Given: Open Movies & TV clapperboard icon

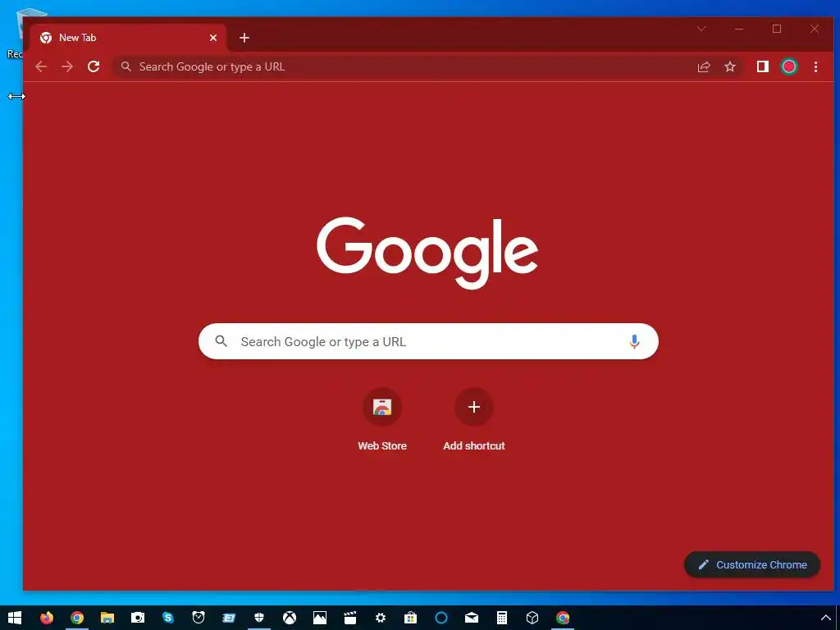Looking at the screenshot, I should (349, 618).
